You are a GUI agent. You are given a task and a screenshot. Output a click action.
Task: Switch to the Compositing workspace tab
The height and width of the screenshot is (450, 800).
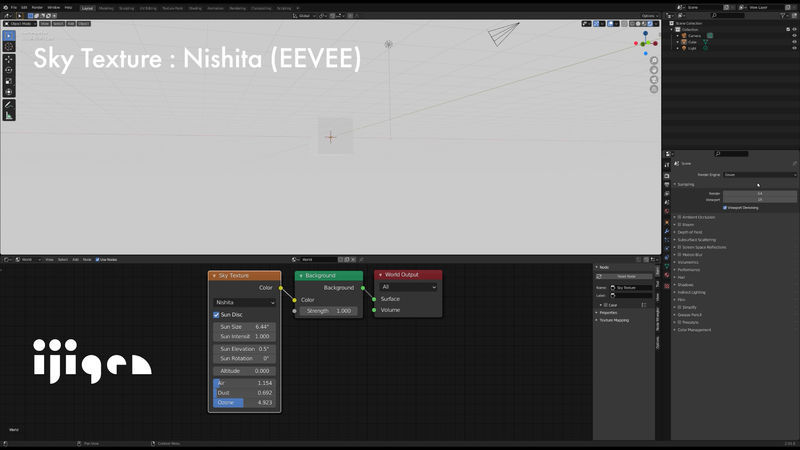pos(261,8)
